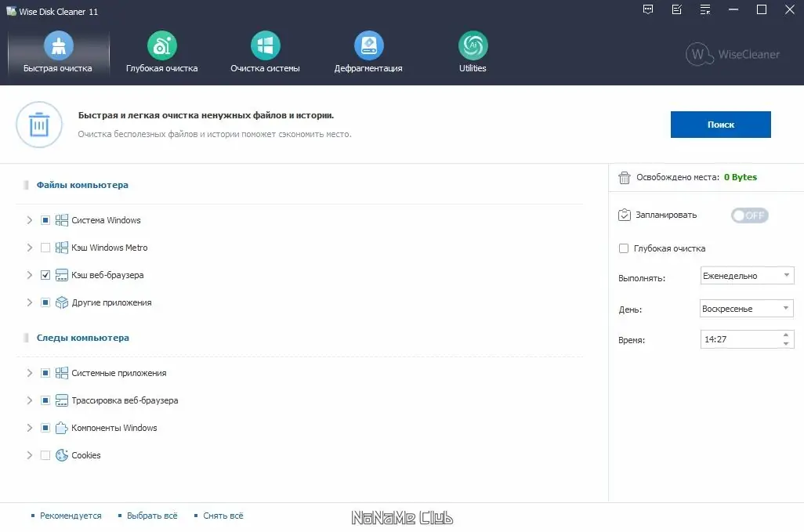Screen dimensions: 804x532
Task: Toggle the Запланировать OFF switch
Action: (x=749, y=215)
